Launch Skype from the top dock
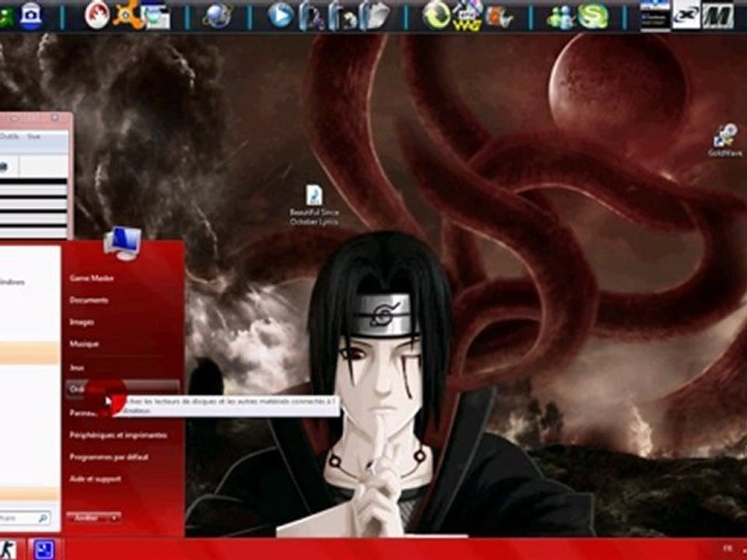This screenshot has height=560, width=747. click(x=594, y=16)
